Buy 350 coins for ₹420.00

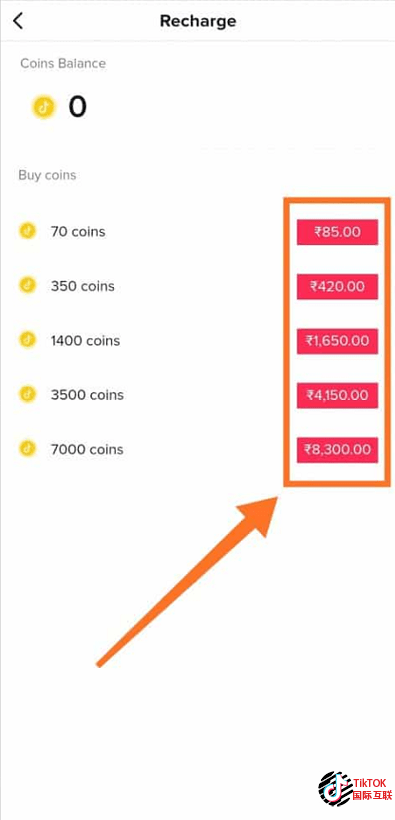pos(337,287)
